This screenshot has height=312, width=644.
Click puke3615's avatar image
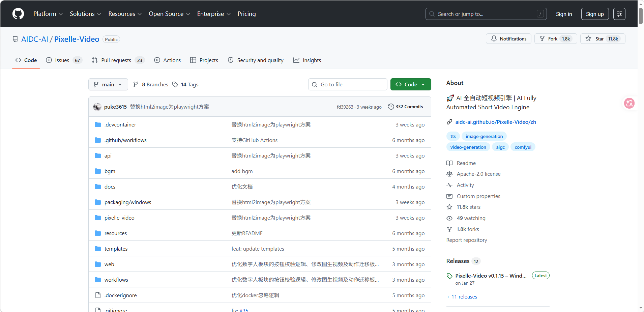pyautogui.click(x=97, y=107)
